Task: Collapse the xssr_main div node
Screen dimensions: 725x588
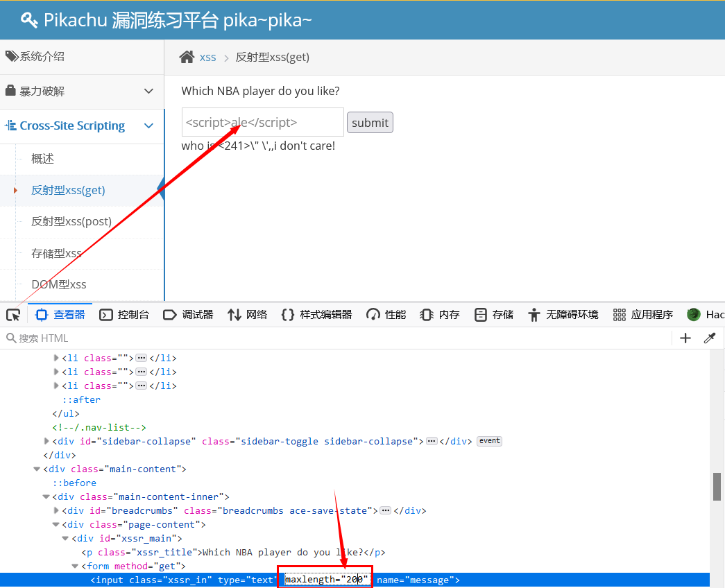Action: 66,538
